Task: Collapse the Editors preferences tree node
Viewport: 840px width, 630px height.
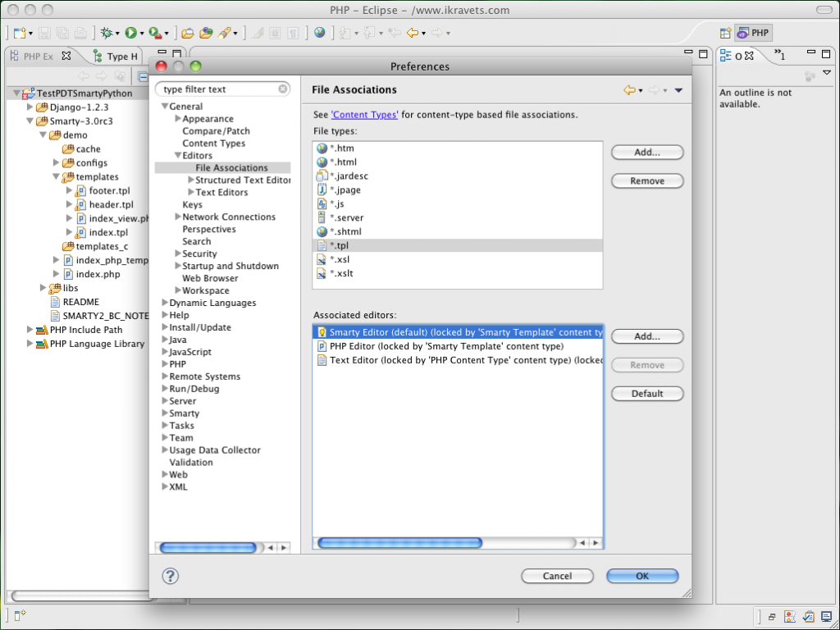Action: (x=177, y=155)
